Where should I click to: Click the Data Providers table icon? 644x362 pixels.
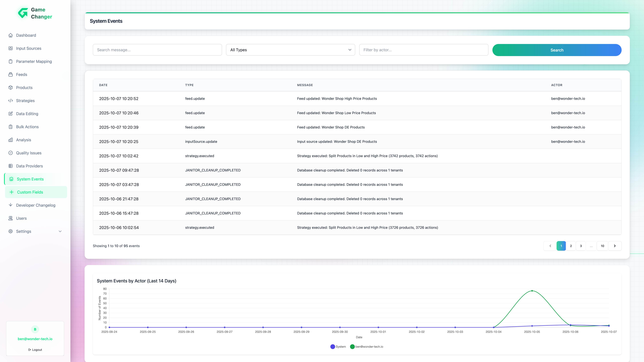(10, 166)
